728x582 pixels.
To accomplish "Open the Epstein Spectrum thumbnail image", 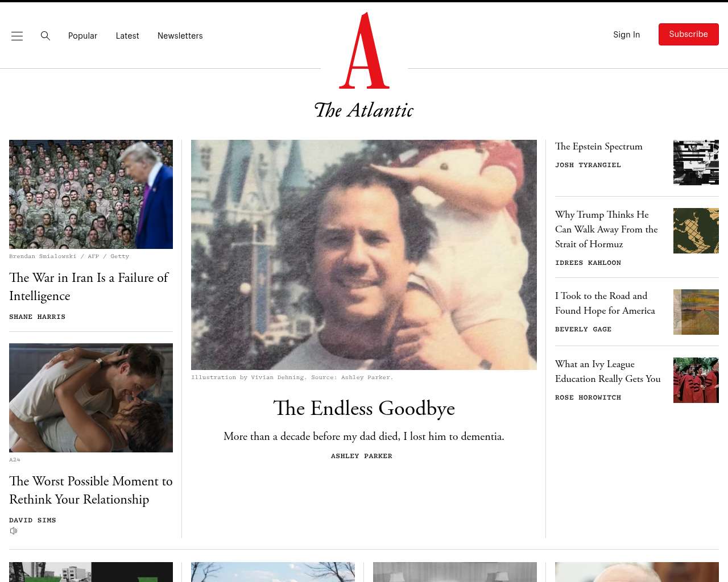I will (696, 163).
